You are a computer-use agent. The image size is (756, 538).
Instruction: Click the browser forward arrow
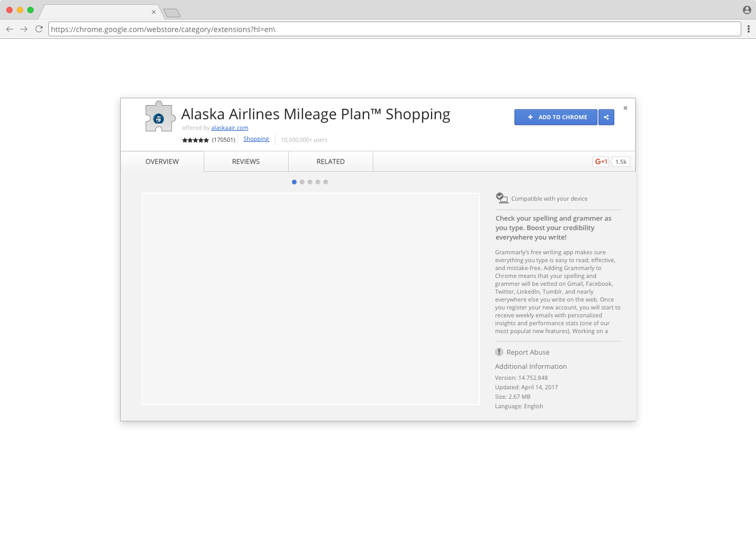pos(24,29)
